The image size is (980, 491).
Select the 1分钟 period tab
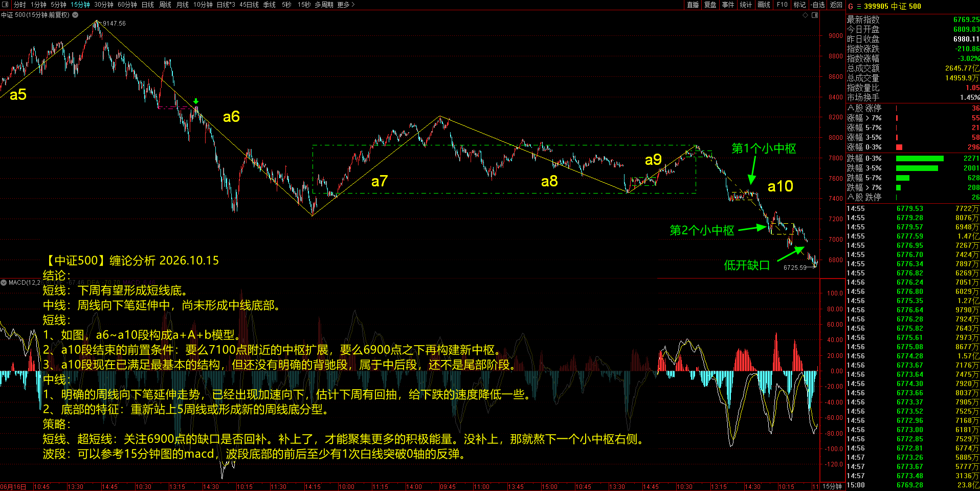tap(38, 5)
